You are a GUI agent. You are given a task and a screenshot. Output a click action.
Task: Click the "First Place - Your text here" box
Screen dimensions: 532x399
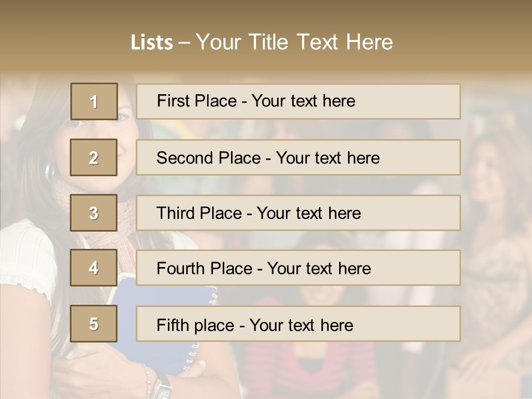click(x=298, y=101)
